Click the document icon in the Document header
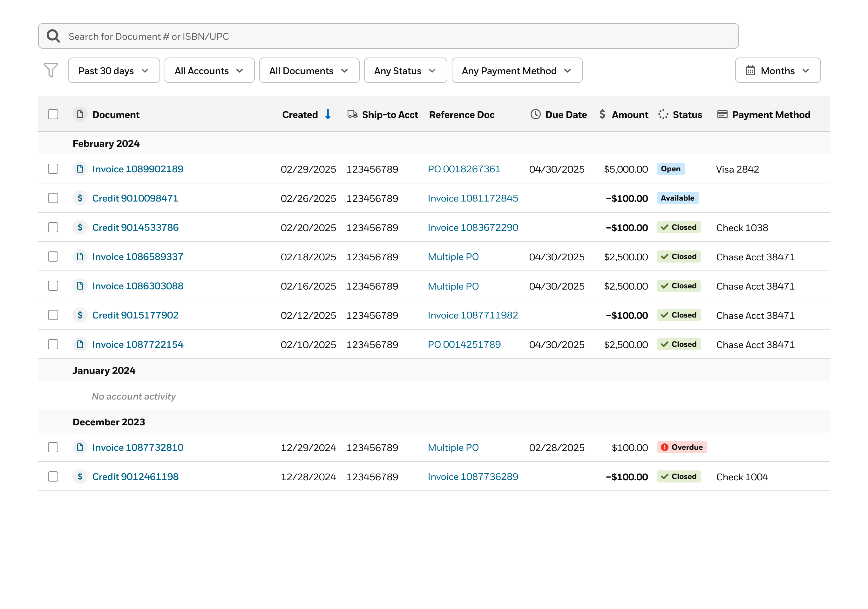The height and width of the screenshot is (609, 868). pyautogui.click(x=80, y=114)
